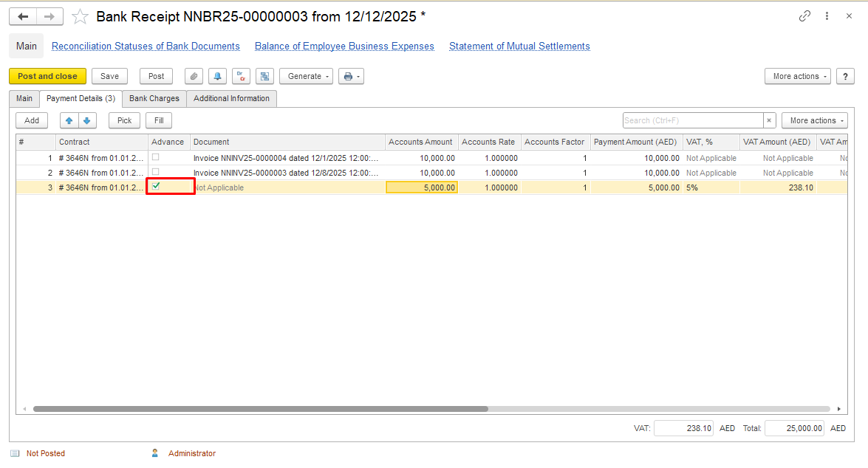Add Bank Receipt to favorites with star

point(81,16)
